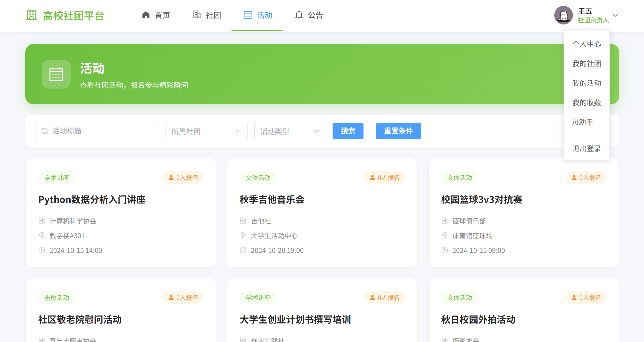644x342 pixels.
Task: Click clock icon beside 2024-10-15 14:00
Action: click(x=42, y=250)
